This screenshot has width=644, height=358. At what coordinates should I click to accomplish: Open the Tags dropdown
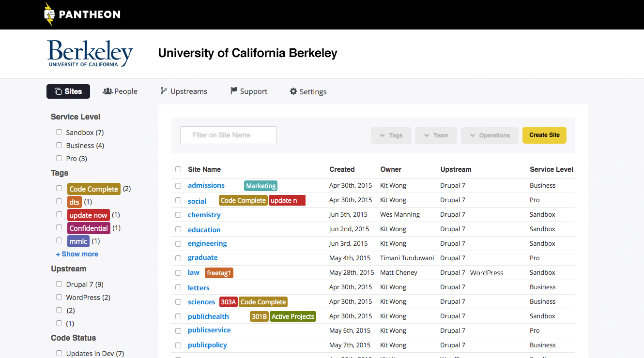tap(391, 135)
